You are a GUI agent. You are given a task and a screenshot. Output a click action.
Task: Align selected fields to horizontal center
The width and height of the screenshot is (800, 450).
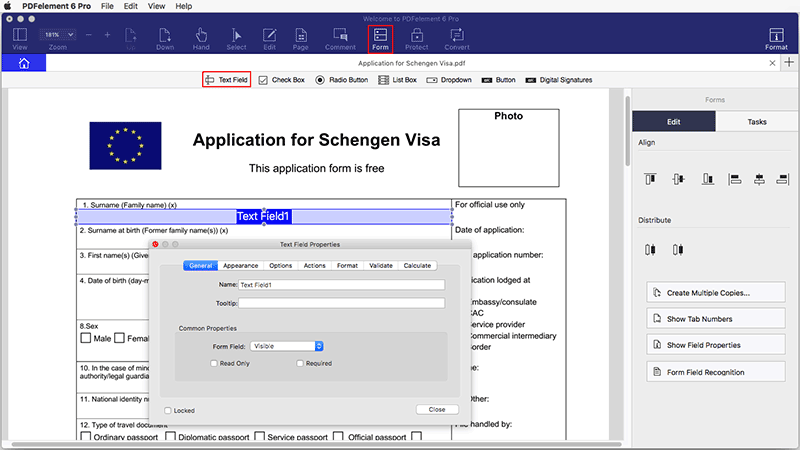pos(759,179)
